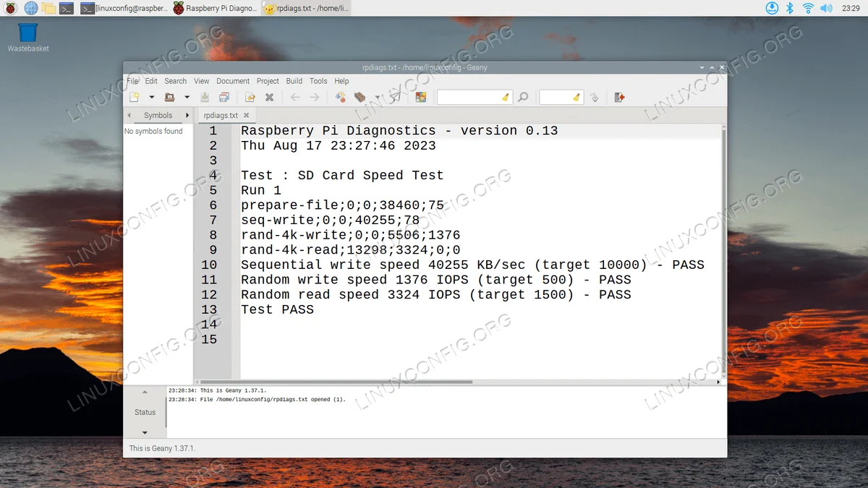Click the line 'seq-write;0;0;40255;78'
868x488 pixels.
[x=330, y=221]
